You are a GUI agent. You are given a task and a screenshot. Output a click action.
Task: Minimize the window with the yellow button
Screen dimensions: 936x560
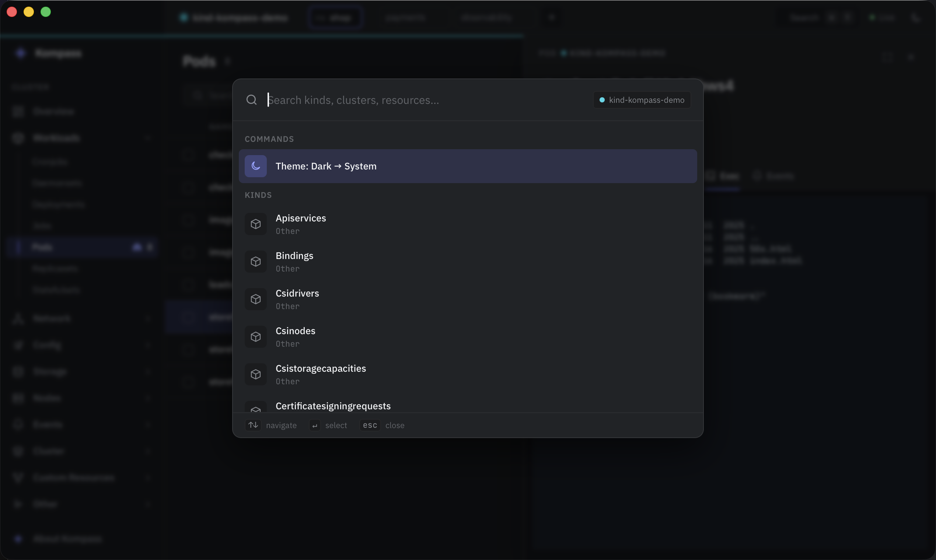[x=29, y=12]
